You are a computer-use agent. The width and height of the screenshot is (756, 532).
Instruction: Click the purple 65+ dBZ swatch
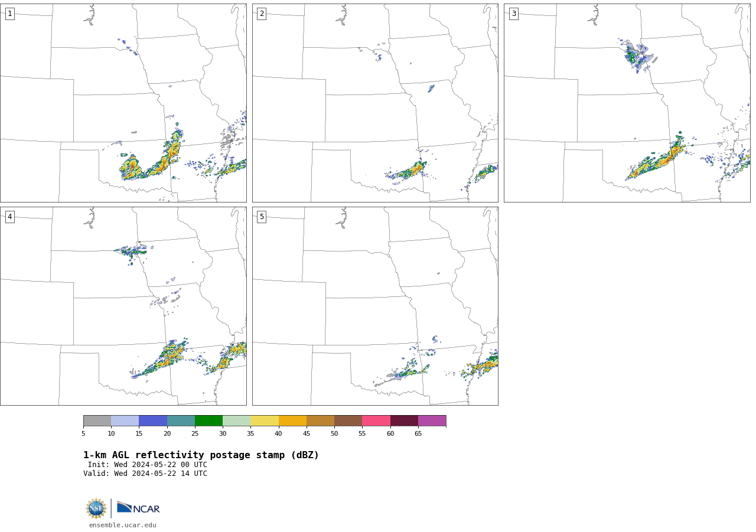pyautogui.click(x=432, y=420)
